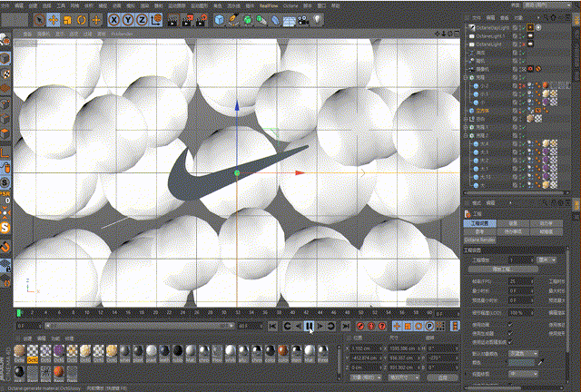Enable Points mode in left sidebar
The image size is (581, 392).
[x=5, y=104]
